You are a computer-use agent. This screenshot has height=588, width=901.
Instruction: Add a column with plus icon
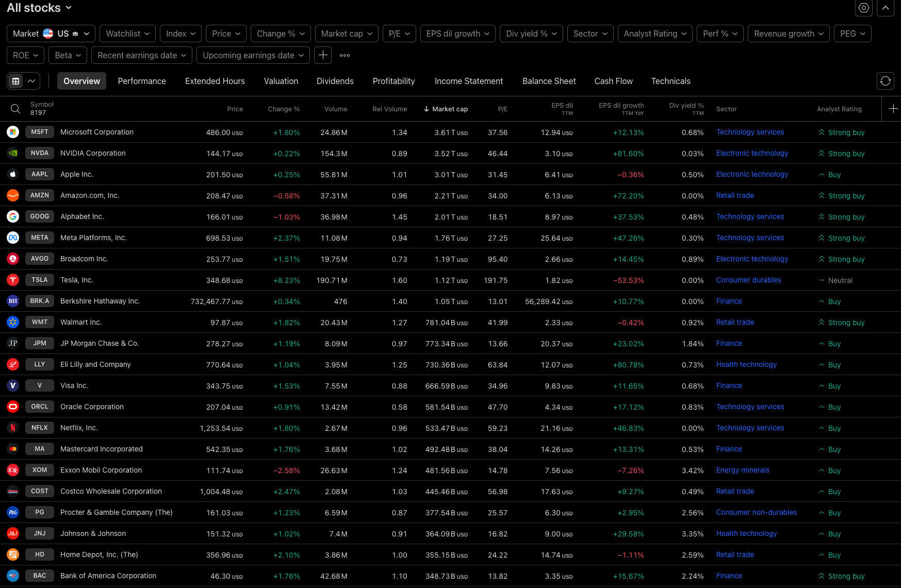coord(893,109)
